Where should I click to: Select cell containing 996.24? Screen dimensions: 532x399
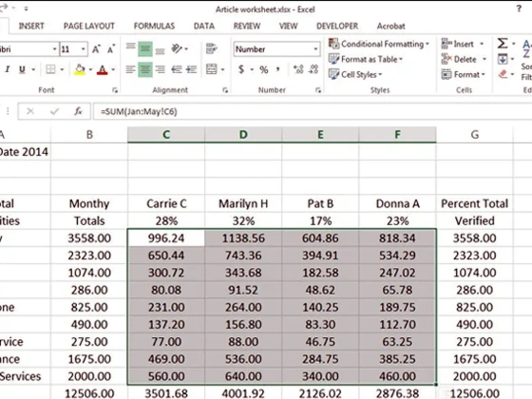coord(166,238)
